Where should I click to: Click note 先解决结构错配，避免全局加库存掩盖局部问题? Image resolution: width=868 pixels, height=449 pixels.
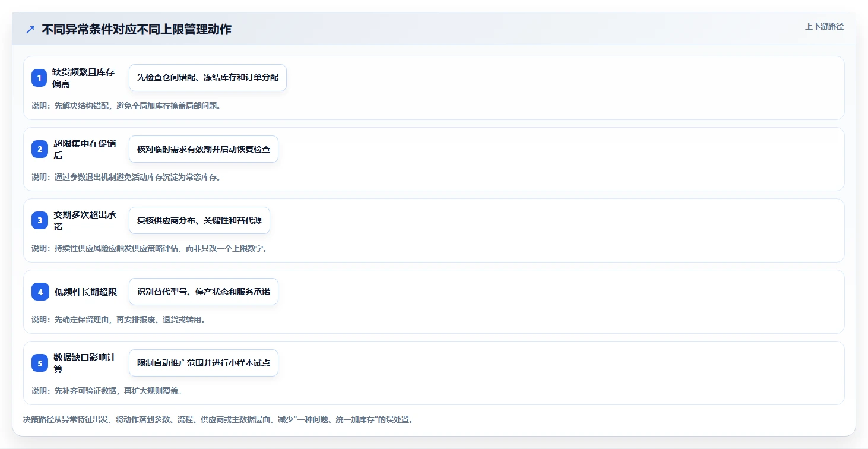point(126,106)
